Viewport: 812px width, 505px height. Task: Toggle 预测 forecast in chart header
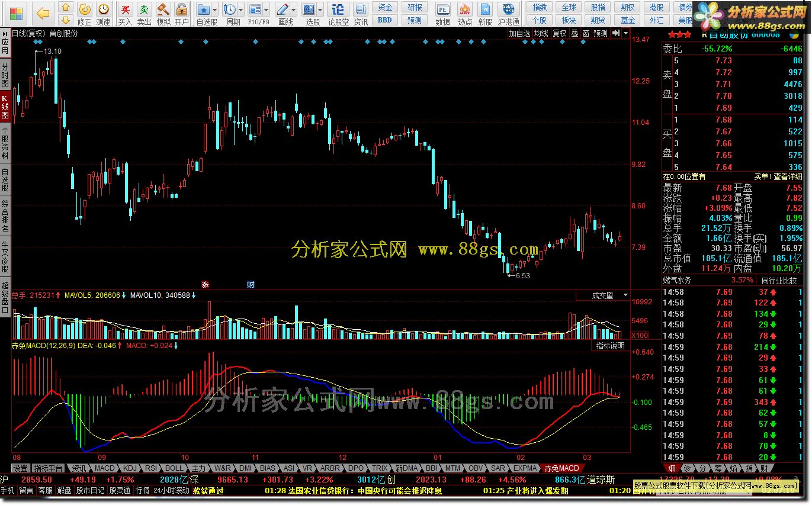click(x=601, y=34)
